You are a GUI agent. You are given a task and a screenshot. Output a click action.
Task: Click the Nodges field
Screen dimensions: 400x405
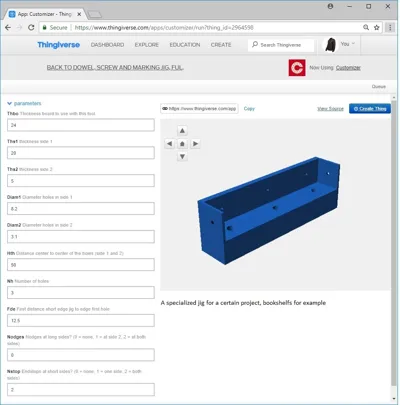(x=81, y=355)
